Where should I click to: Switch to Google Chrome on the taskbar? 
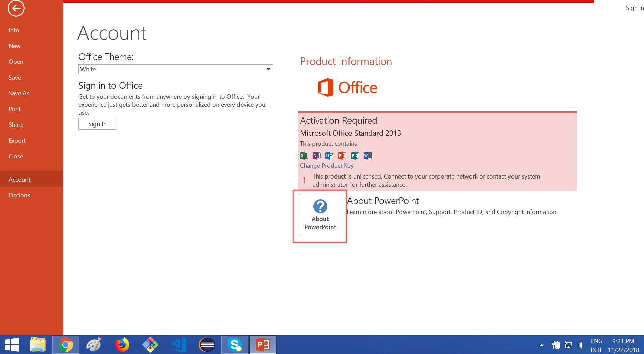[66, 345]
